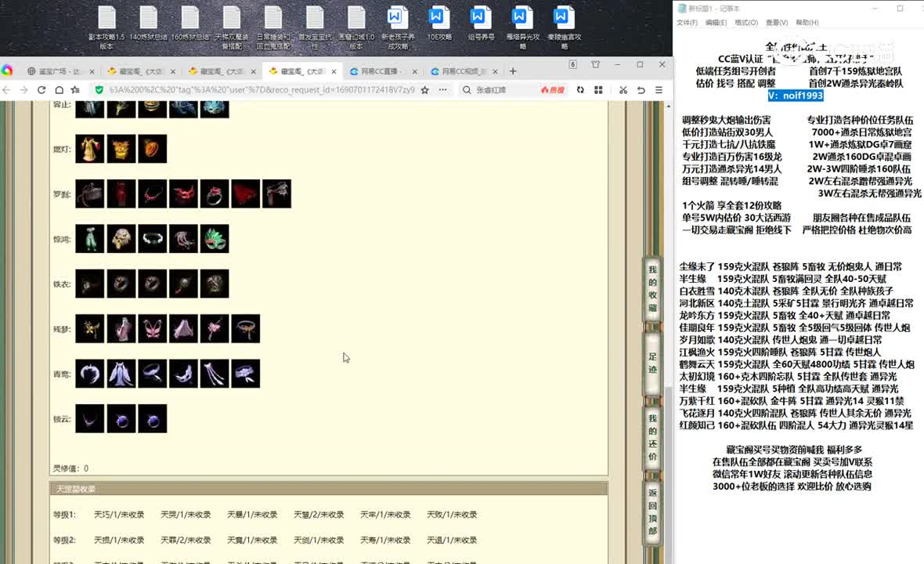Click the 我的还价 side button
Viewport: 924px width, 564px height.
pyautogui.click(x=652, y=437)
